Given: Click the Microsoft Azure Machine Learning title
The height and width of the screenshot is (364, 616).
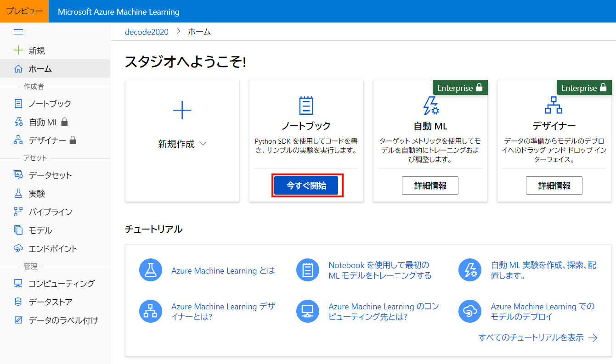Looking at the screenshot, I should (x=119, y=12).
